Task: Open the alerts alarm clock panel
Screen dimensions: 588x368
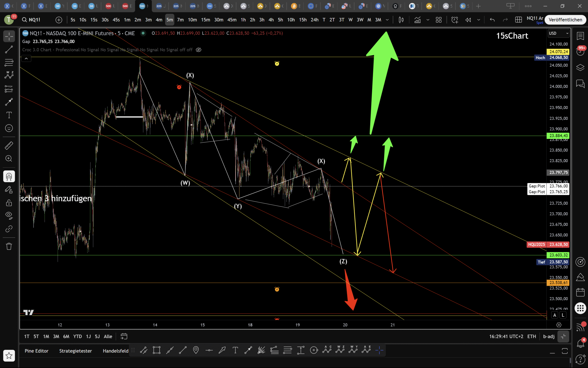Action: pos(580,52)
